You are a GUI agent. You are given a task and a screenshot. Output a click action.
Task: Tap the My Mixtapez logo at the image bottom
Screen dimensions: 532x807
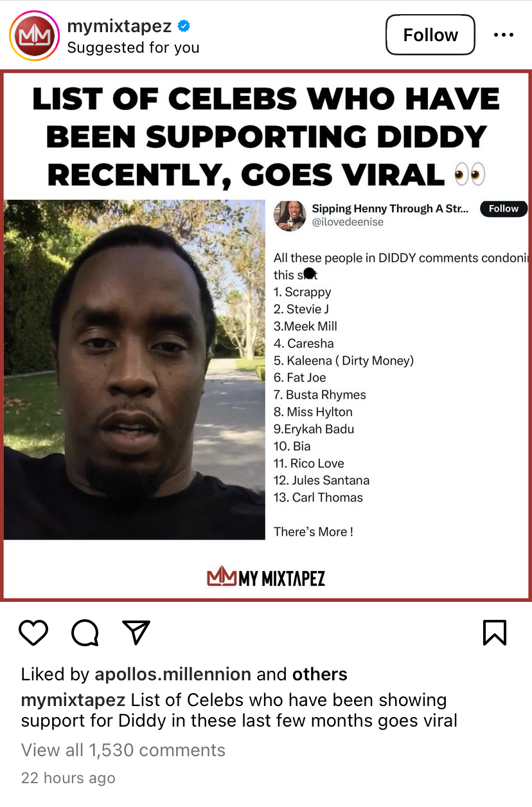pyautogui.click(x=266, y=577)
